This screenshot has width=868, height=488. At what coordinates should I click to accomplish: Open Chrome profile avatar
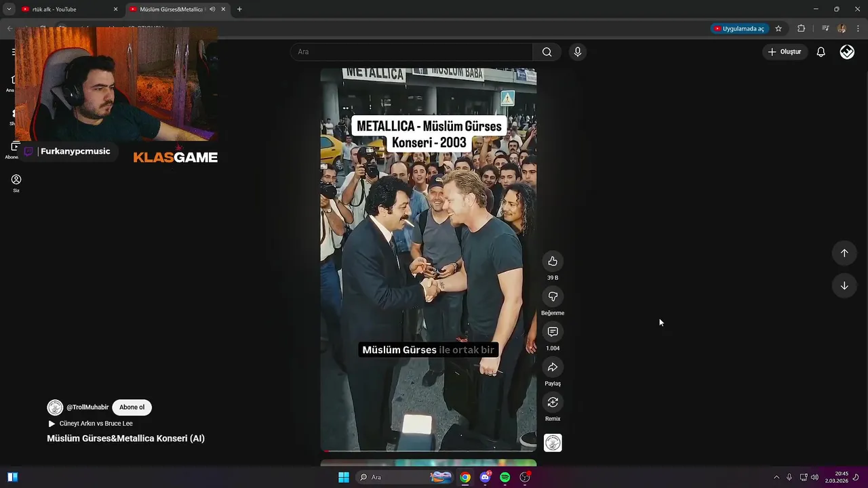click(842, 28)
